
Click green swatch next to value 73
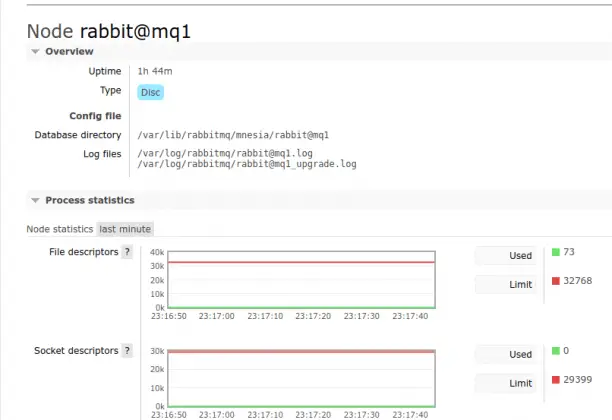(556, 252)
